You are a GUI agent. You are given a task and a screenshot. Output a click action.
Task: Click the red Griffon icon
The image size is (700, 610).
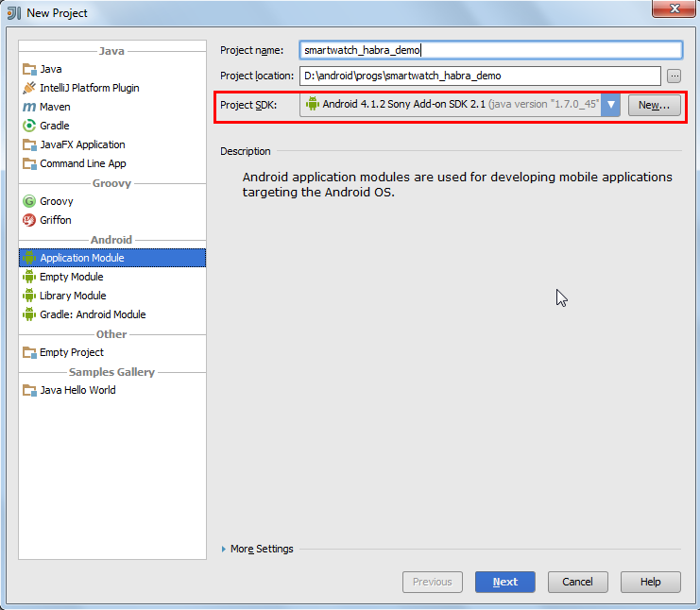pyautogui.click(x=29, y=220)
